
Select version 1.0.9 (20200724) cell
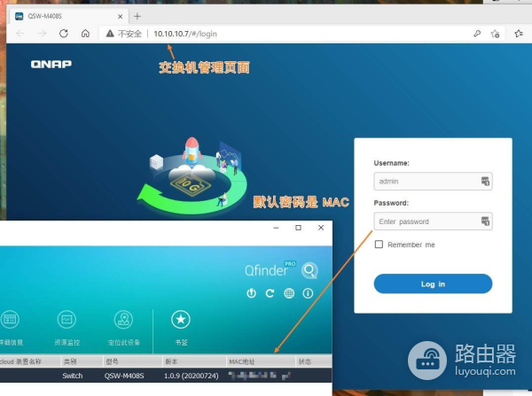pos(192,376)
